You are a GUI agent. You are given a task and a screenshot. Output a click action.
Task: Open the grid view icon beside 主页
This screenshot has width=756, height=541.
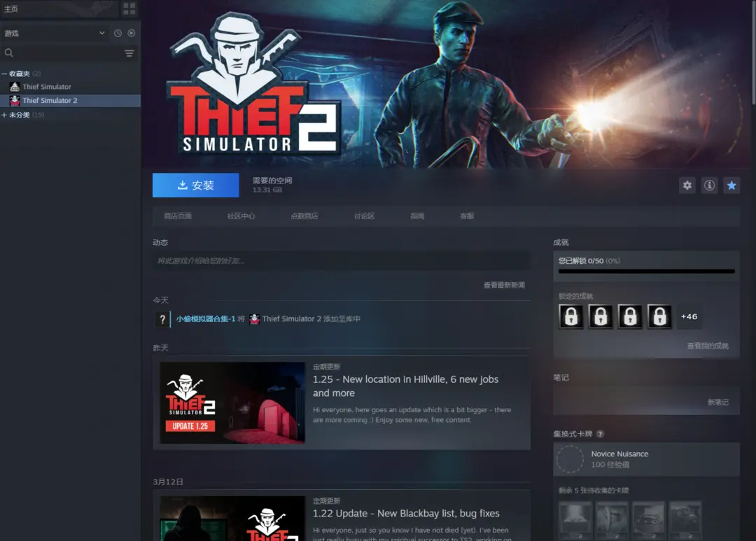(129, 8)
